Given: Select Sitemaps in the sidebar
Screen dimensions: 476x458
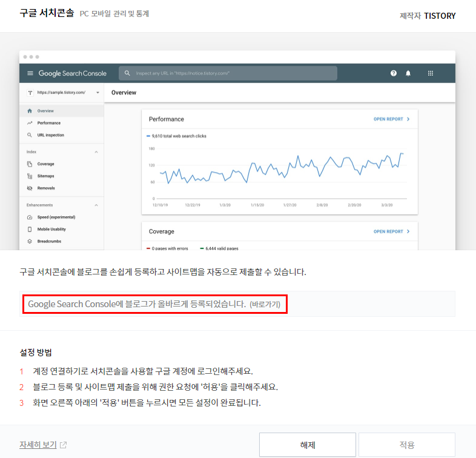Looking at the screenshot, I should tap(62, 176).
